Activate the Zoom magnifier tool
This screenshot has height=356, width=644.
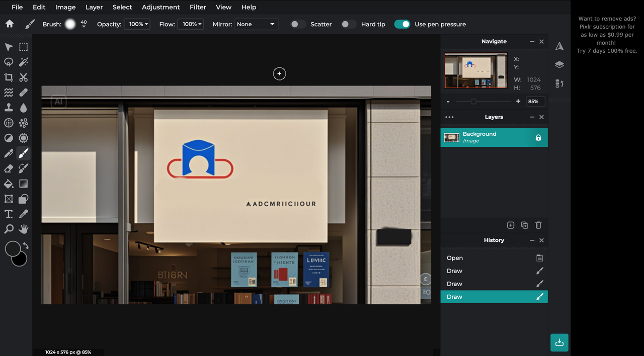9,229
